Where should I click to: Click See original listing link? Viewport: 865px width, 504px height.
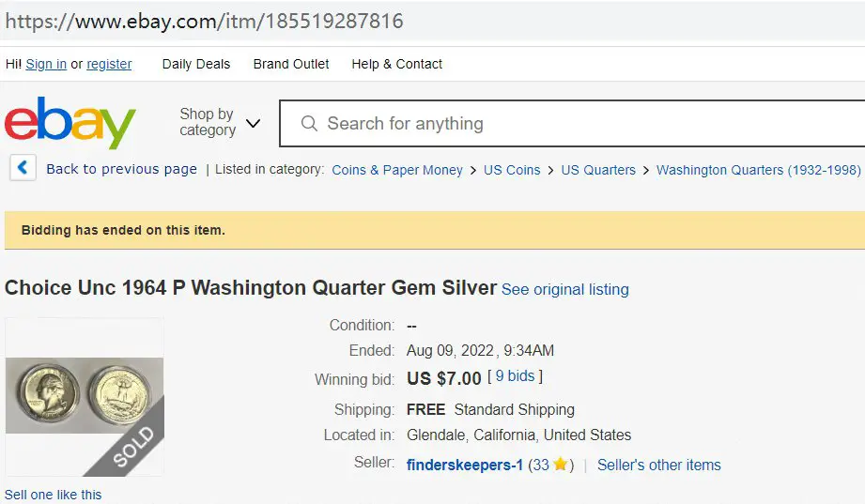(564, 289)
